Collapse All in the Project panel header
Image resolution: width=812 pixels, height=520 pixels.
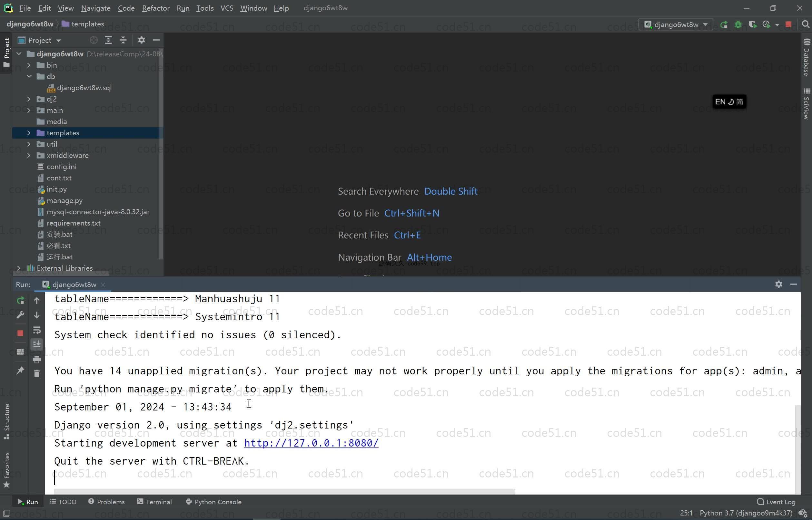coord(123,40)
